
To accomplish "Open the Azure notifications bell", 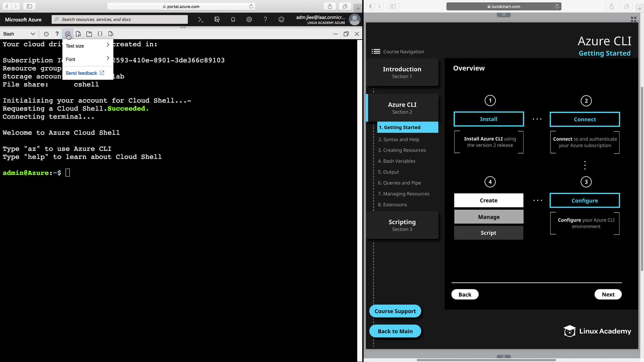I will [233, 19].
